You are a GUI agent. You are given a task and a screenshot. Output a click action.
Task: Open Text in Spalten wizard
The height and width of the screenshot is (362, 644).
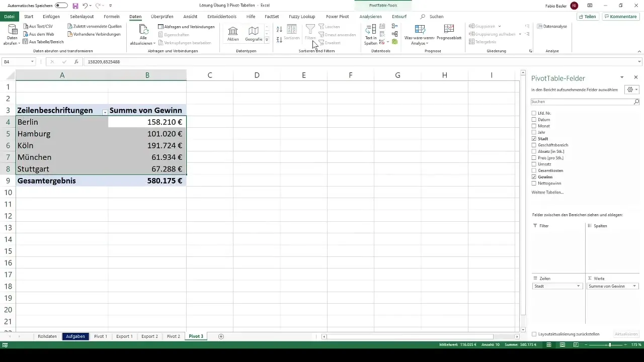point(371,35)
